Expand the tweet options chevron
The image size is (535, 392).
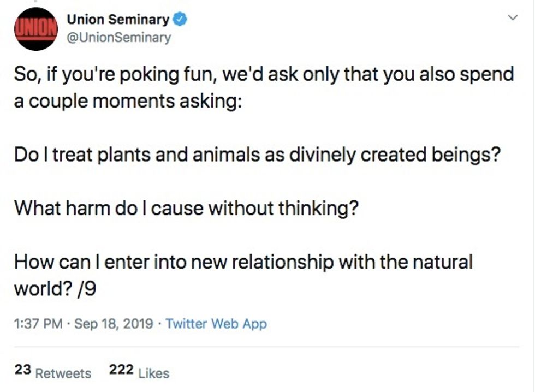coord(512,19)
